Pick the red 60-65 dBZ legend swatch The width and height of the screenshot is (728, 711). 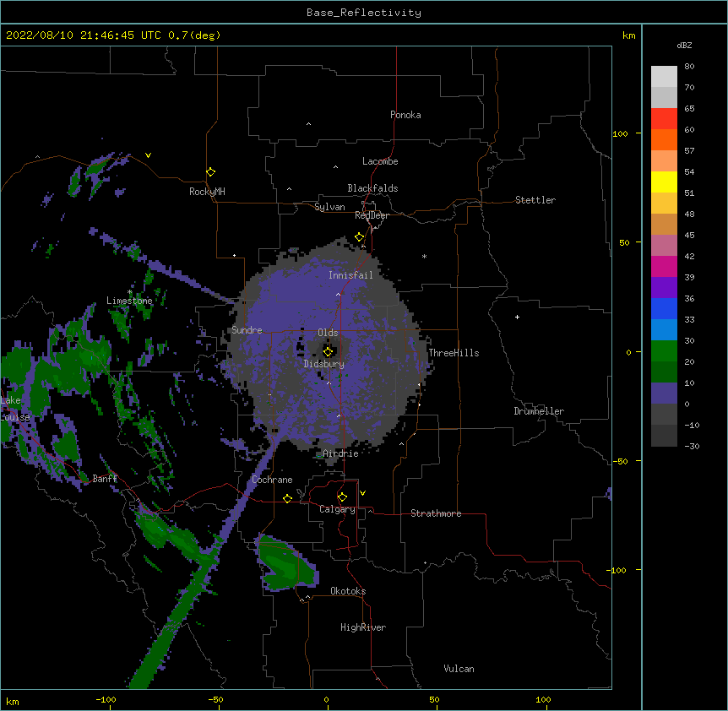[664, 119]
